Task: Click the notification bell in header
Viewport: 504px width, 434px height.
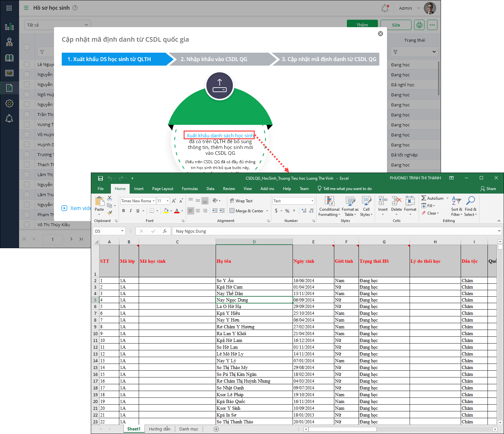Action: 385,8
